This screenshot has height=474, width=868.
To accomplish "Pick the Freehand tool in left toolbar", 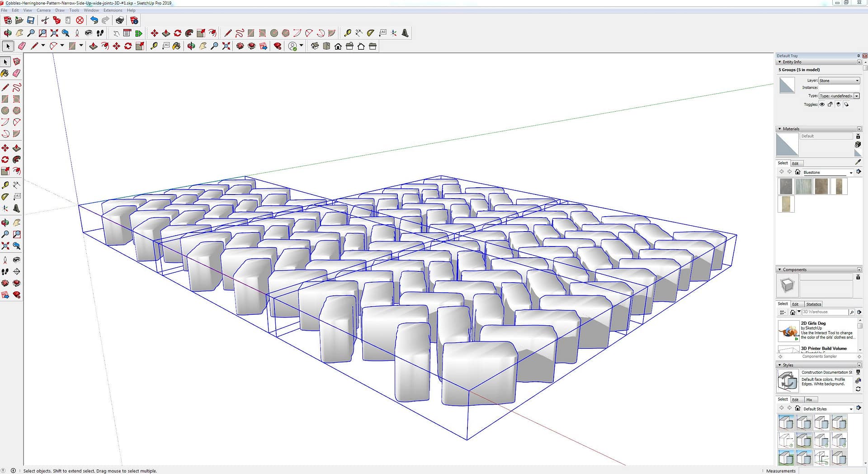I will tap(17, 87).
